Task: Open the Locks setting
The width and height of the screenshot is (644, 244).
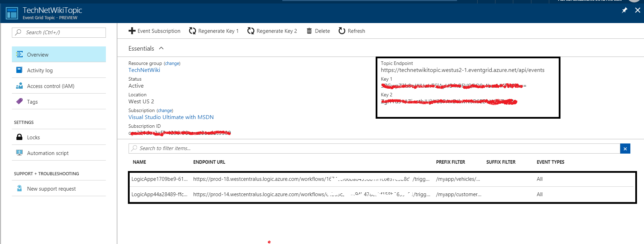Action: pos(59,137)
